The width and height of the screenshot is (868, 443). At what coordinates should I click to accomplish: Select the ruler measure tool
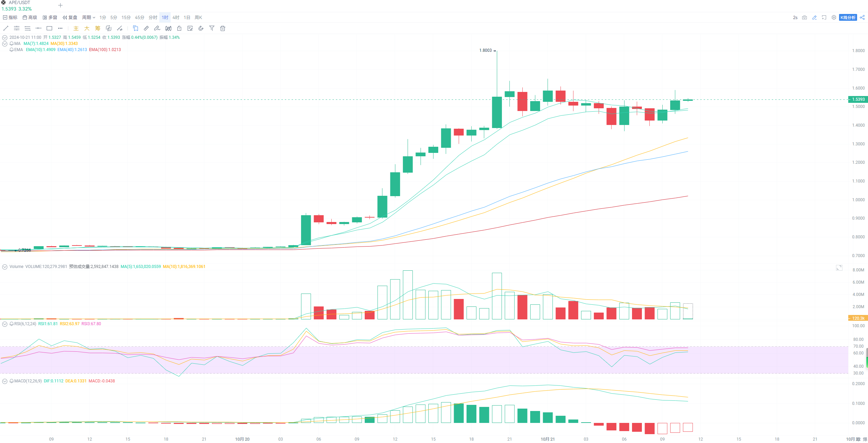(146, 28)
